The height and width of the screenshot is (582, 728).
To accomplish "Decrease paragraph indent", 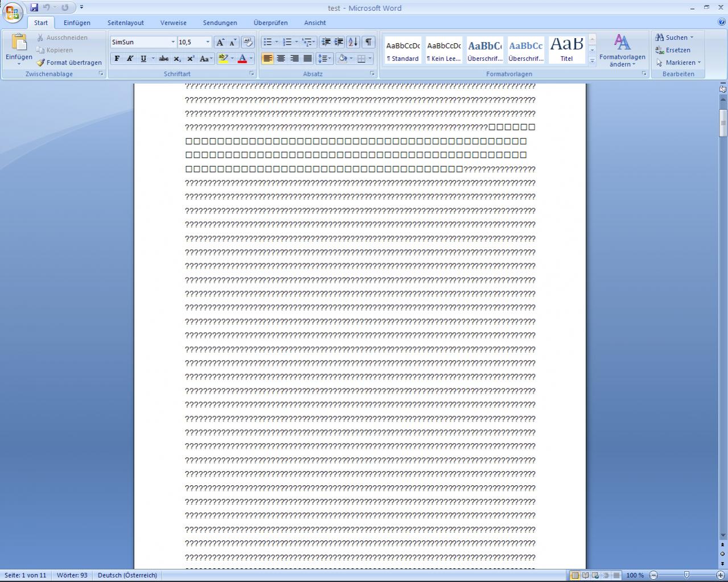I will coord(326,42).
